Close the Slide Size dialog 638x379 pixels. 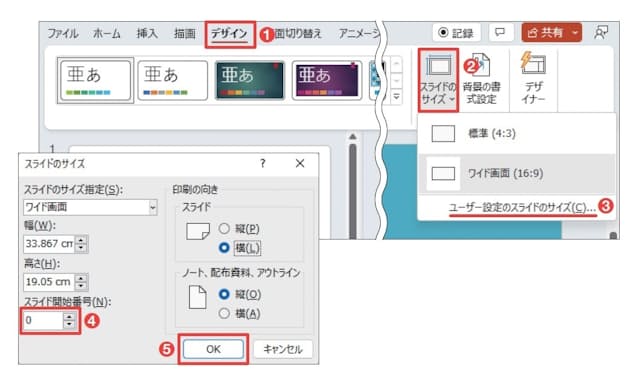coord(300,163)
